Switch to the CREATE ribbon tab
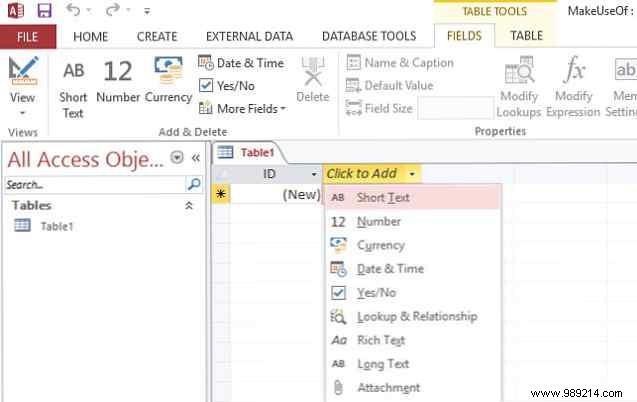Viewport: 637px width, 402px height. click(157, 37)
